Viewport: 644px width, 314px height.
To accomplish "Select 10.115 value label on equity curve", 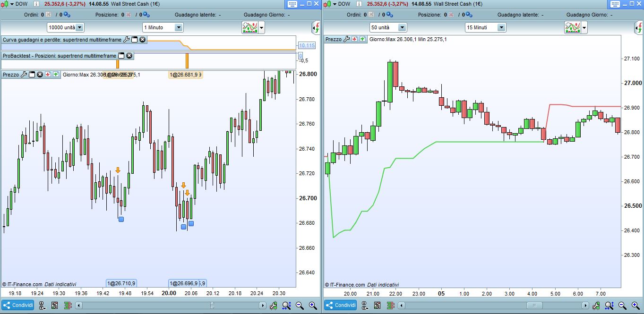I will [x=307, y=45].
